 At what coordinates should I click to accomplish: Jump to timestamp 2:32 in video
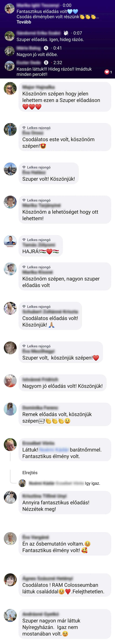click(58, 63)
